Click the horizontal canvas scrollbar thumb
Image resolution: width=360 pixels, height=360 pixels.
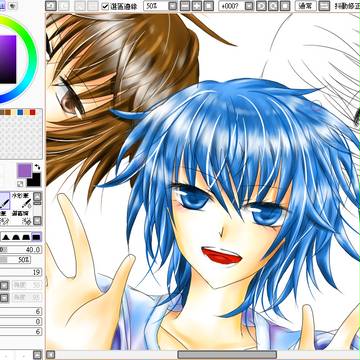coord(227,354)
